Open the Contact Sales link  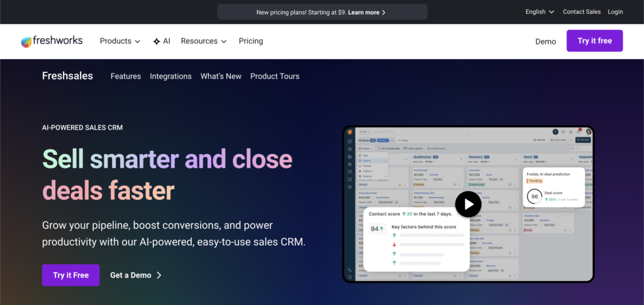(582, 12)
